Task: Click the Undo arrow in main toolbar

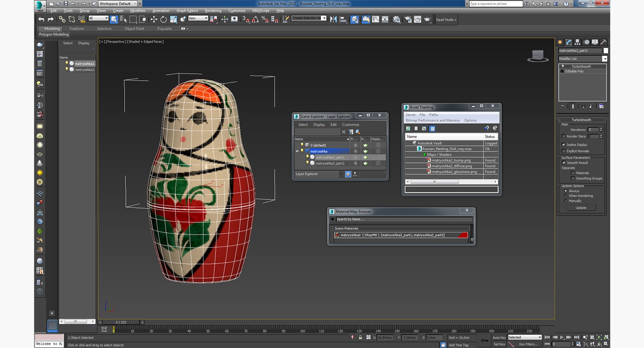Action: pos(41,19)
